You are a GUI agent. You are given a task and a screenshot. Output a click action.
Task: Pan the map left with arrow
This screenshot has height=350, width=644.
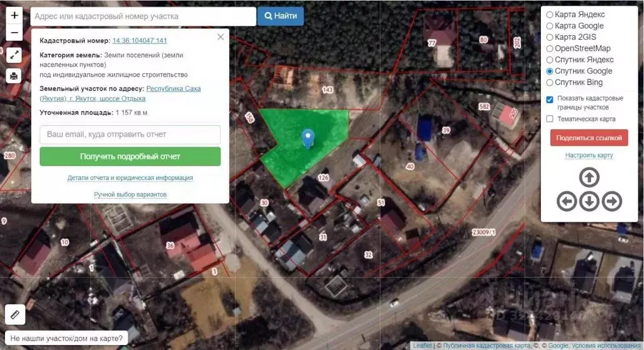point(567,201)
